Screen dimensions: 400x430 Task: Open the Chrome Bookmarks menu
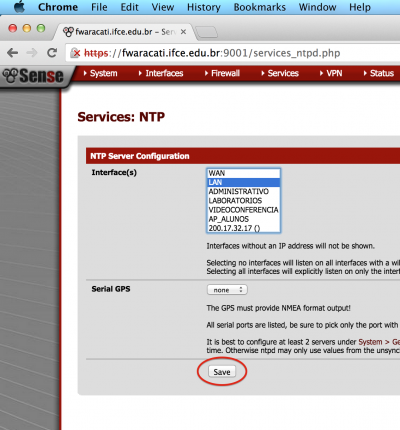[x=260, y=7]
